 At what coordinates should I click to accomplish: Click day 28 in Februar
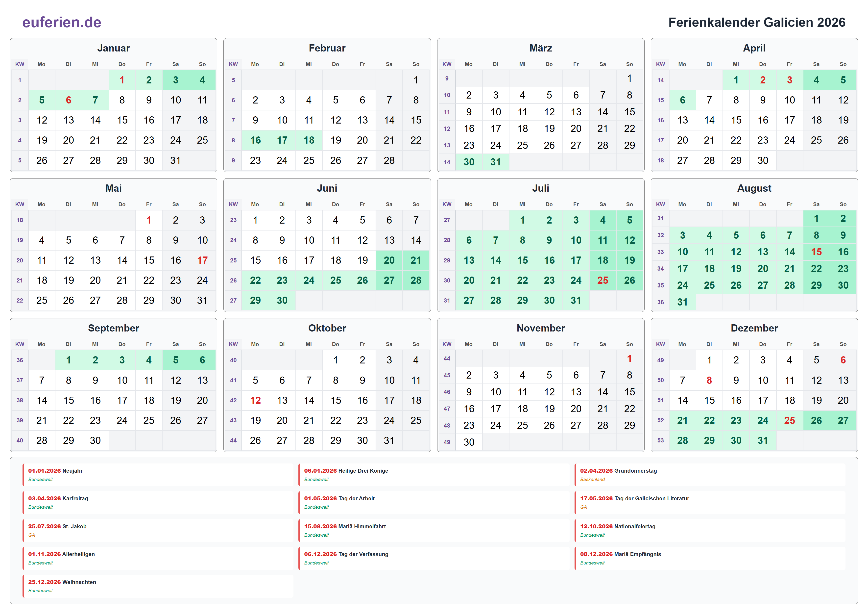pyautogui.click(x=389, y=160)
